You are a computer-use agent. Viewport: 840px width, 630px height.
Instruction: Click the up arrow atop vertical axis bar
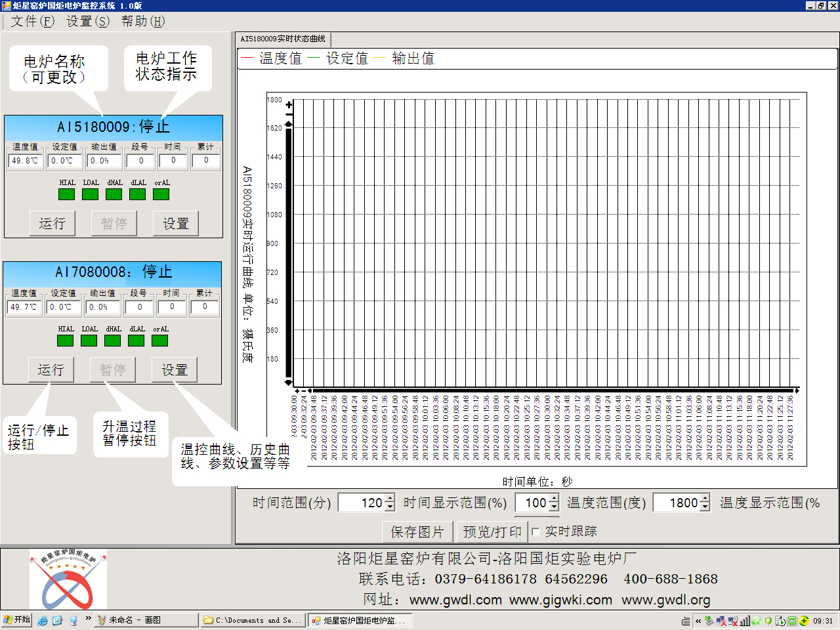click(x=288, y=125)
